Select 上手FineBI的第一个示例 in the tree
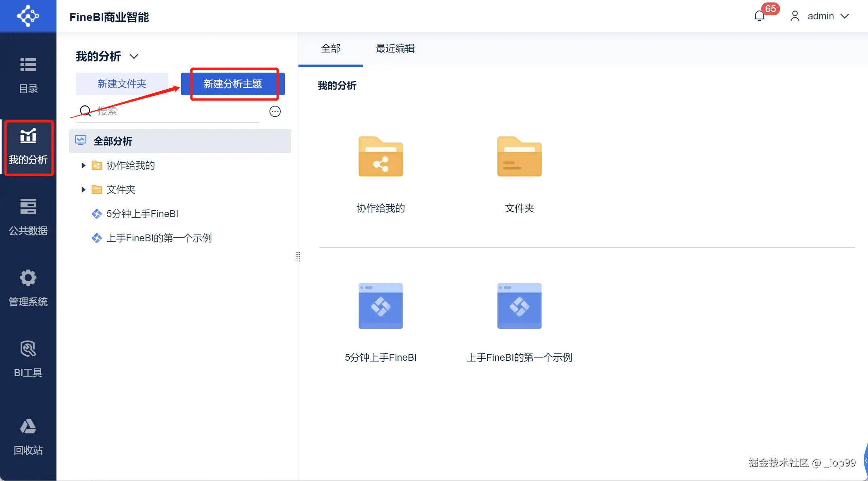 point(159,238)
